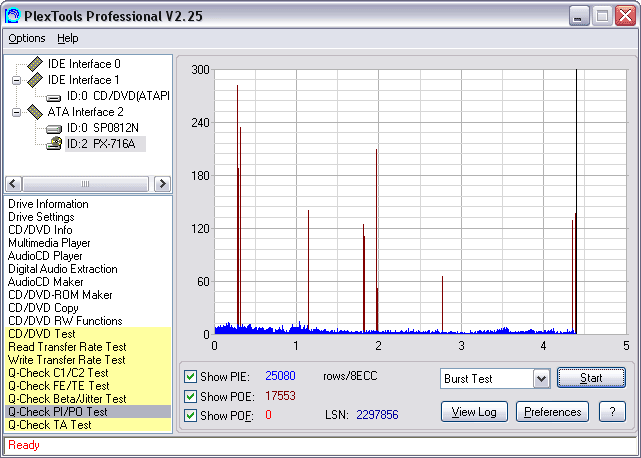The width and height of the screenshot is (641, 458).
Task: Open CD/DVD-ROM Maker
Action: pyautogui.click(x=60, y=295)
